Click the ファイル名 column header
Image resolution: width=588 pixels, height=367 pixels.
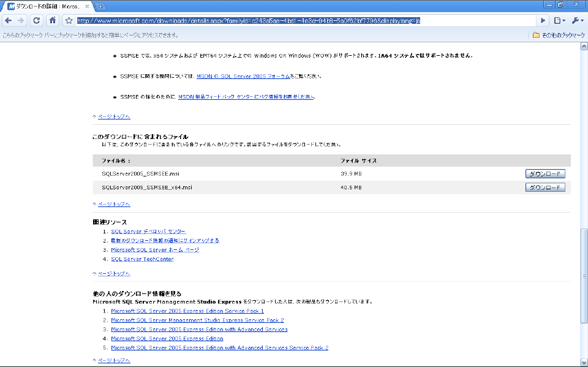pyautogui.click(x=116, y=161)
